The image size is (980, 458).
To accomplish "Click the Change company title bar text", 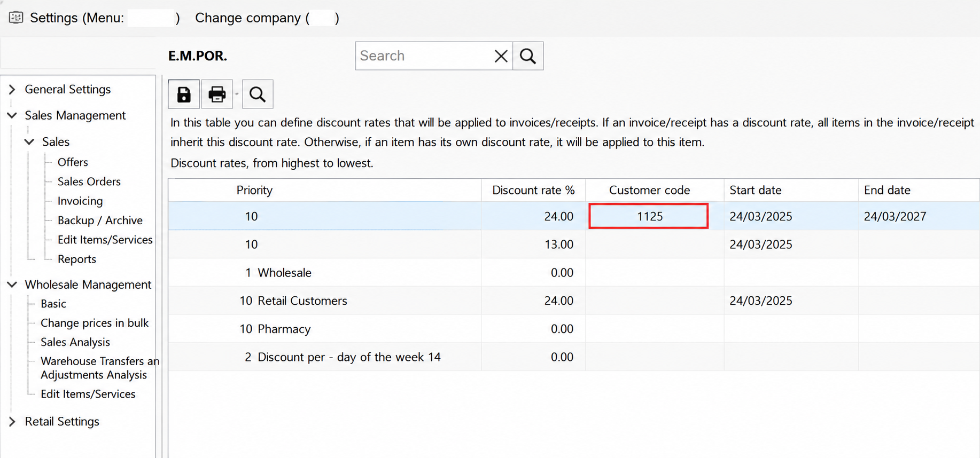I will pos(267,18).
